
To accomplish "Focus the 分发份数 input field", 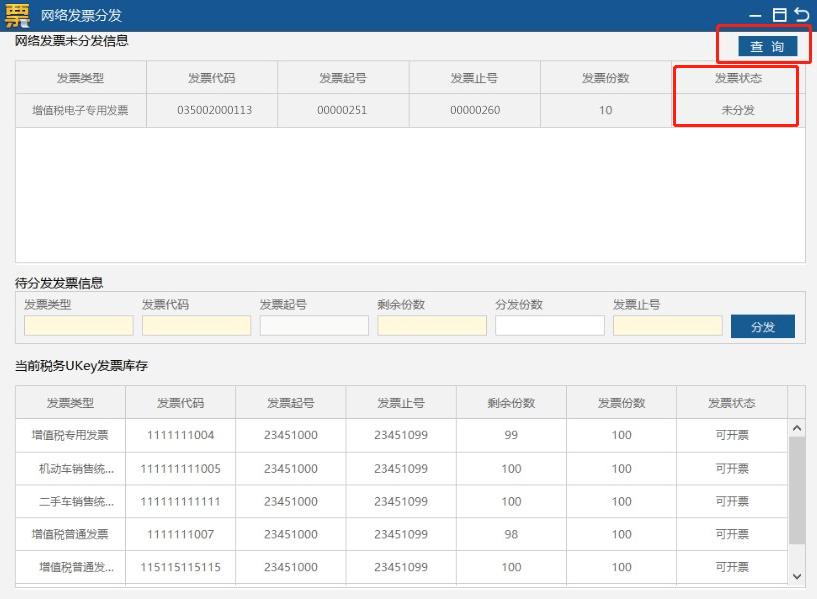I will point(549,326).
